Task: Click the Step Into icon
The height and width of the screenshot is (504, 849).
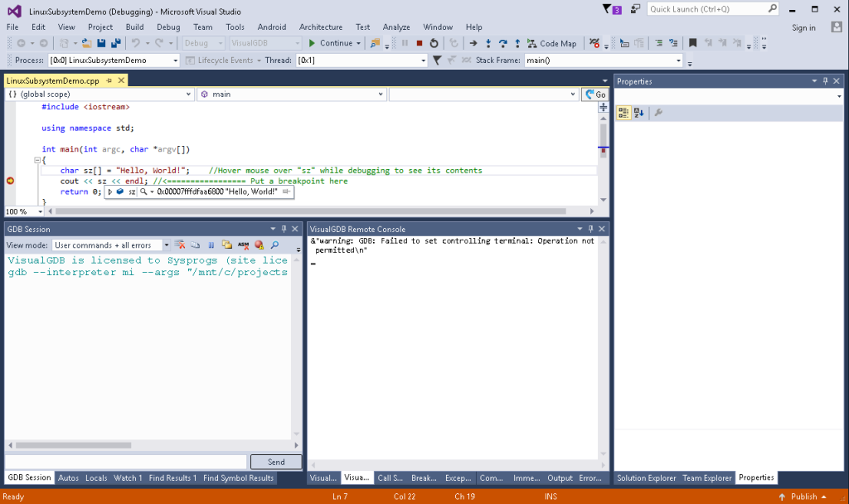Action: pyautogui.click(x=488, y=41)
